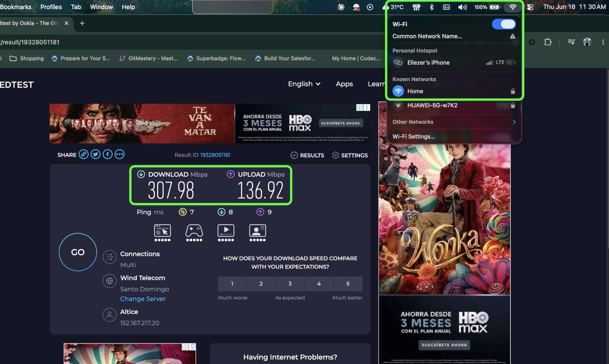The width and height of the screenshot is (609, 364).
Task: Open the media controls icon in Chrome toolbar
Action: (571, 42)
